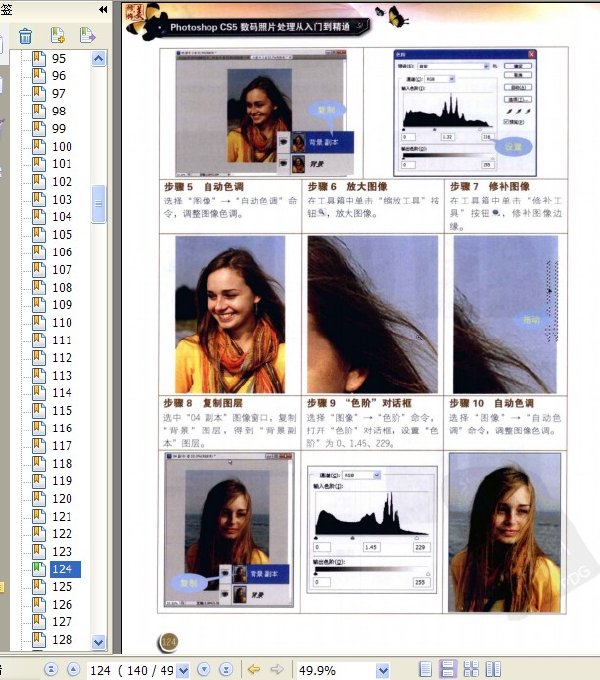The width and height of the screenshot is (600, 680).
Task: Toggle continuous page layout
Action: pos(448,669)
